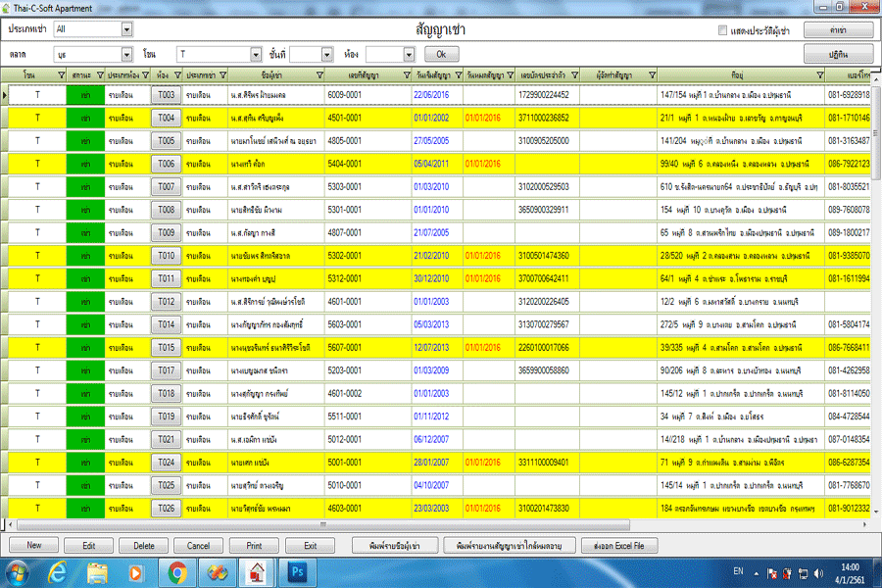
Task: Toggle the แสดงประวัติผู้เช่า checkbox
Action: point(723,30)
